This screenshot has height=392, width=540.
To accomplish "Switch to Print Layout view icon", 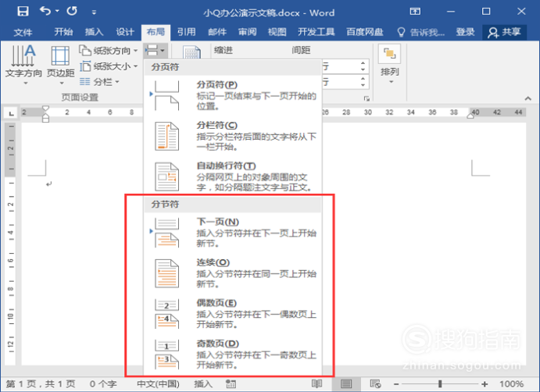I will 346,383.
